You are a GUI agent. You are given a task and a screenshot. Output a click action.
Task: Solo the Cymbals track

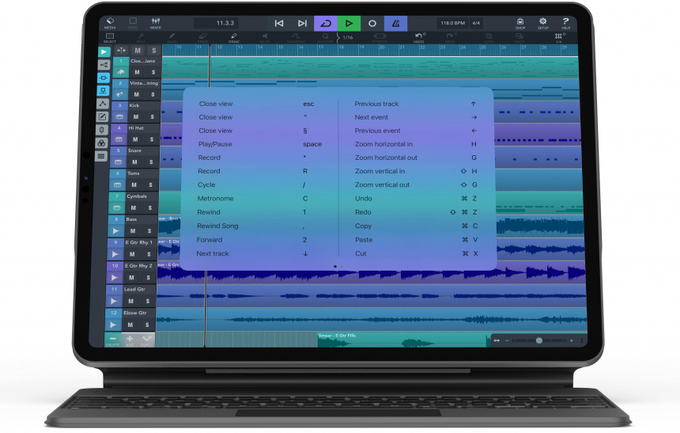150,208
